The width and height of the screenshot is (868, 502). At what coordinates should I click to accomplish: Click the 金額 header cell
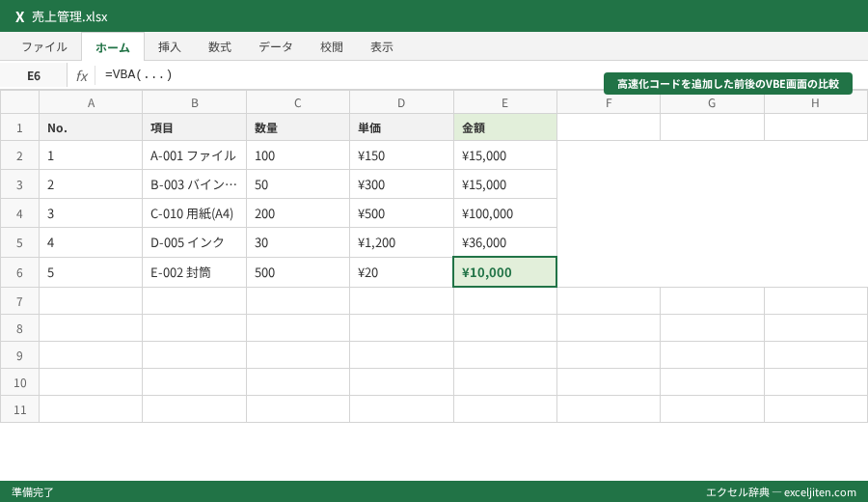pos(504,127)
